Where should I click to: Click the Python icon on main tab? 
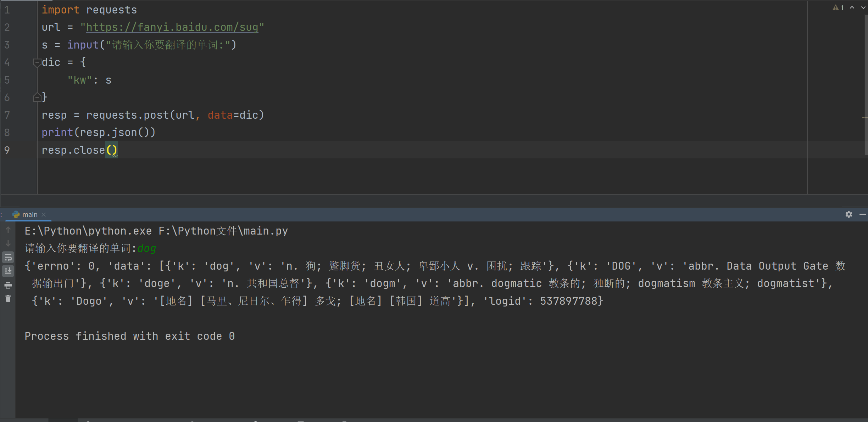(16, 214)
